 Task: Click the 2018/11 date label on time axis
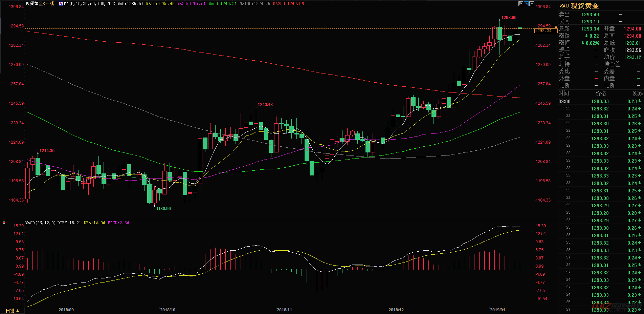(284, 310)
